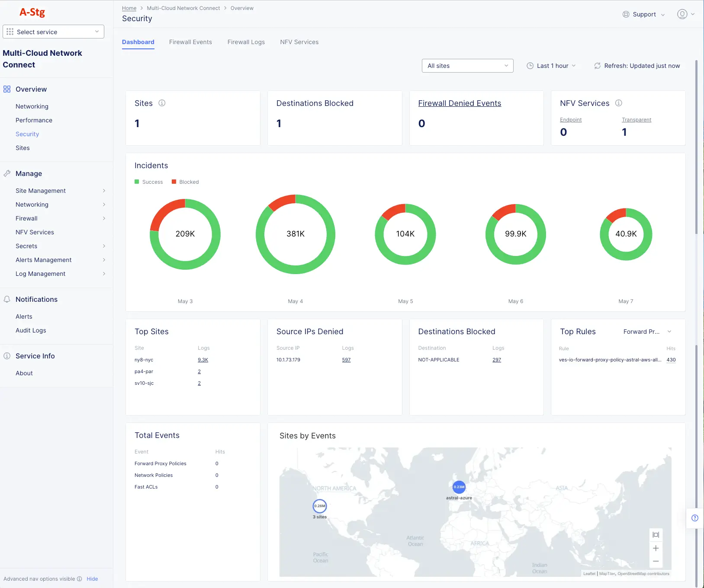This screenshot has height=588, width=704.
Task: Open the user account avatar menu
Action: coord(683,14)
